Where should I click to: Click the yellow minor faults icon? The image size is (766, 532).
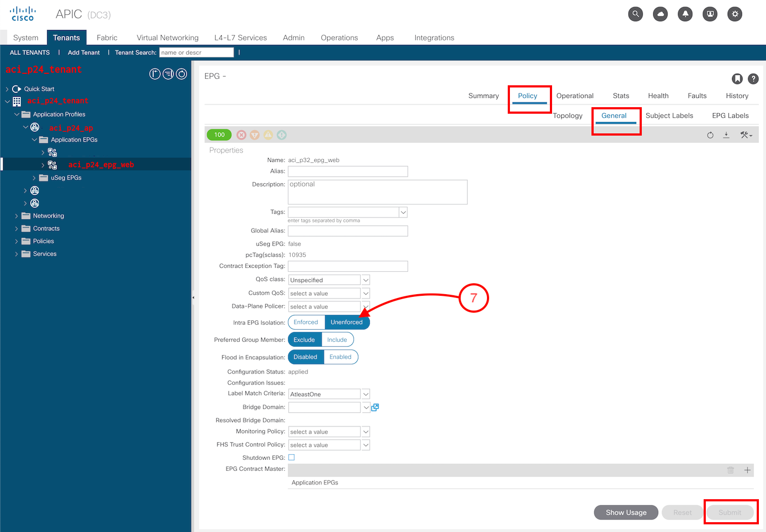click(x=268, y=135)
